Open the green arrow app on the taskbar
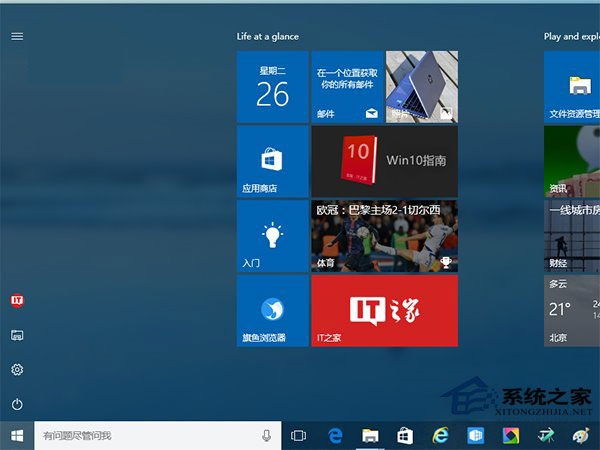 [x=546, y=435]
